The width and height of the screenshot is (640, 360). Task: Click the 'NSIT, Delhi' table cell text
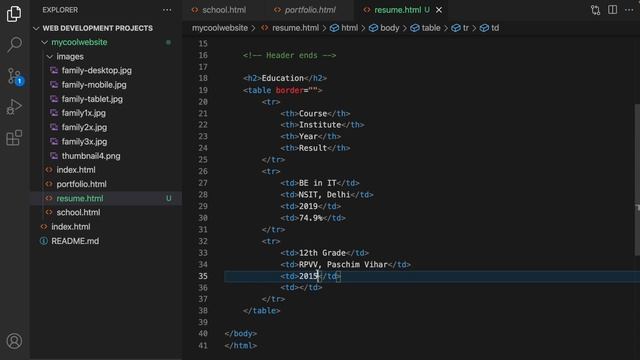[324, 195]
